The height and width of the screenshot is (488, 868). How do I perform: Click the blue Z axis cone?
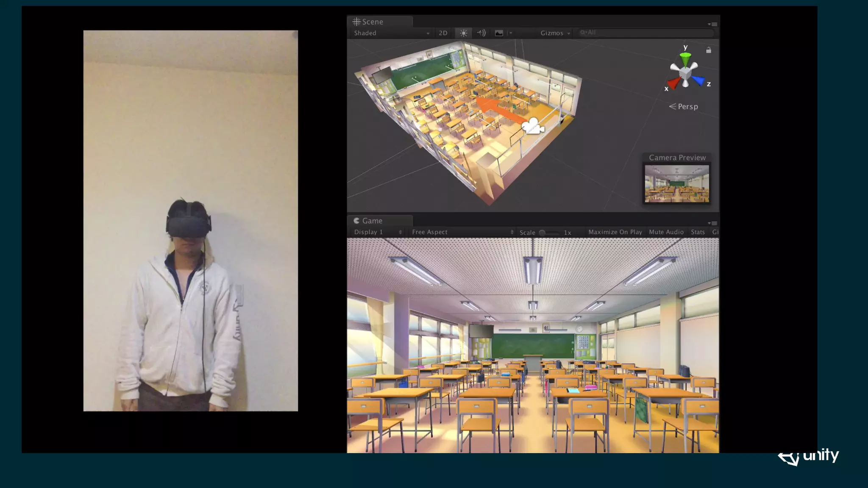698,80
